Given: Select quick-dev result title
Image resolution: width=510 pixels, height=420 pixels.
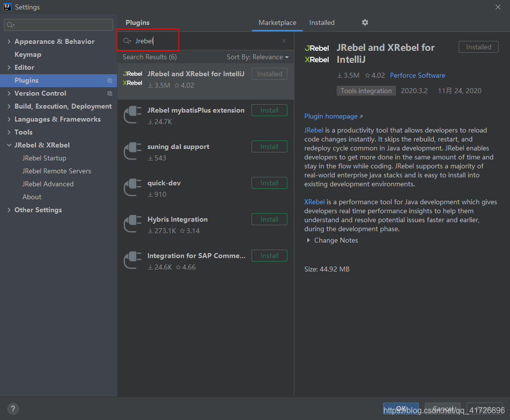Looking at the screenshot, I should [164, 183].
